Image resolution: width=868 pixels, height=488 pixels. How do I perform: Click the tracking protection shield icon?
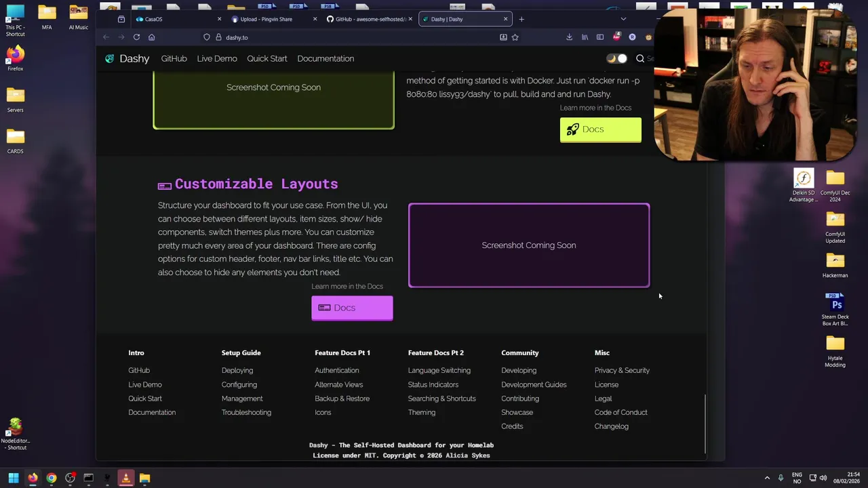207,37
